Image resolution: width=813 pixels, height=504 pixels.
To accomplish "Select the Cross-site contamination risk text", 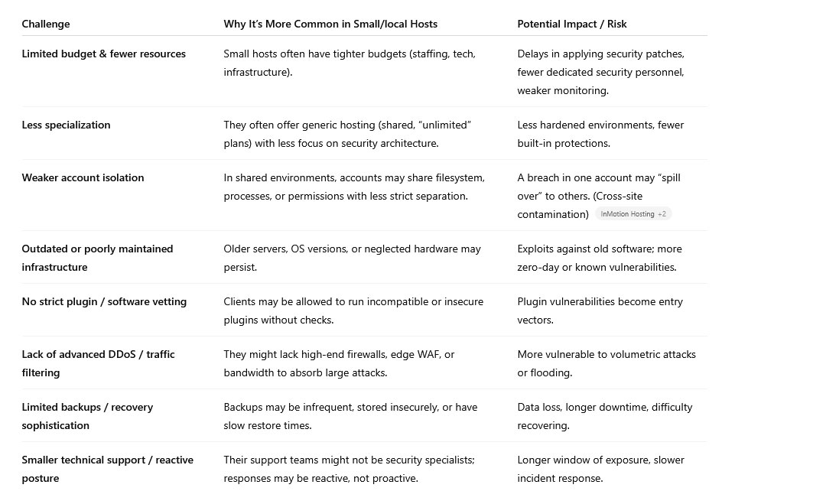I will [599, 196].
